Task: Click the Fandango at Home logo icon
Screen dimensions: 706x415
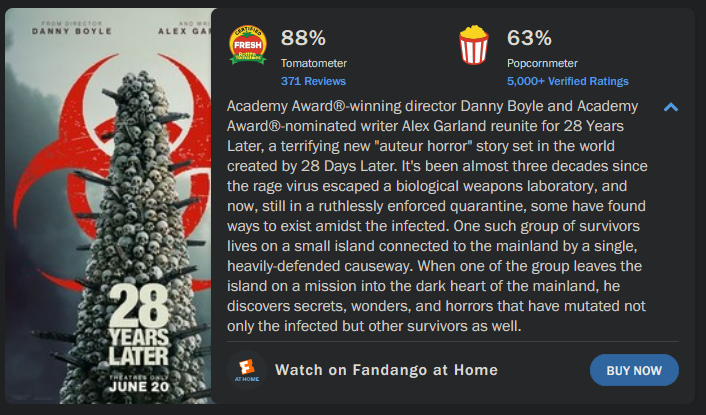Action: tap(247, 370)
